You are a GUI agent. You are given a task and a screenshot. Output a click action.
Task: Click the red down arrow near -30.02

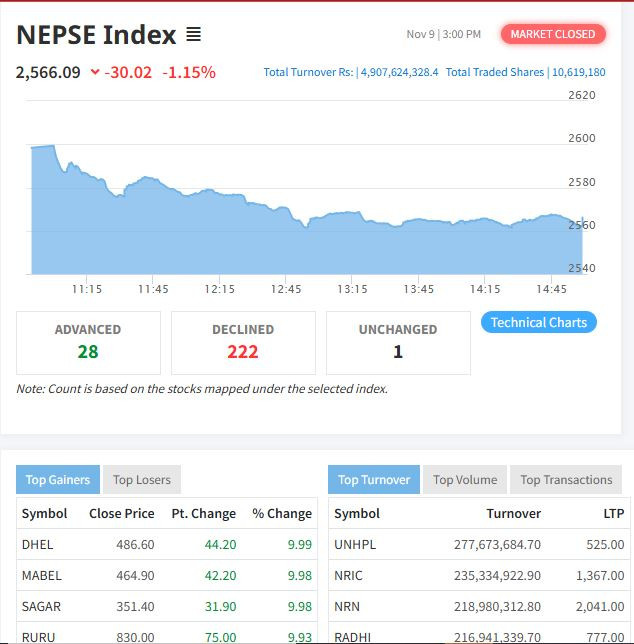click(95, 73)
